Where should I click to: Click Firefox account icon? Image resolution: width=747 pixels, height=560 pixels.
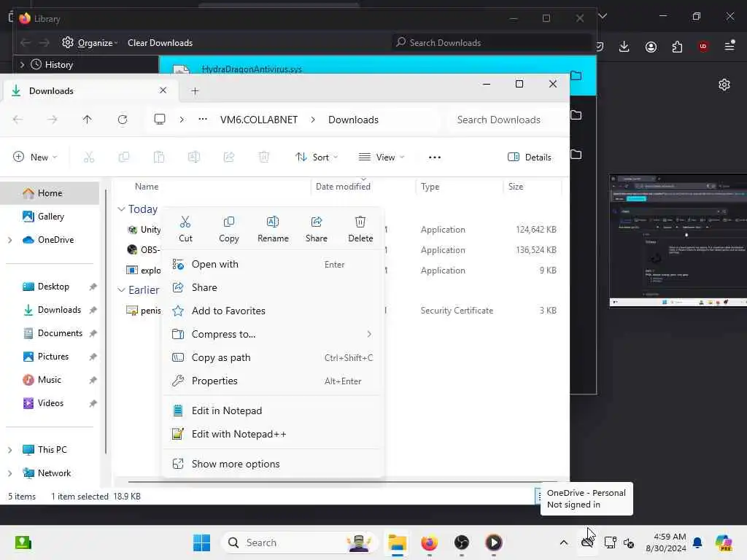[x=651, y=47]
